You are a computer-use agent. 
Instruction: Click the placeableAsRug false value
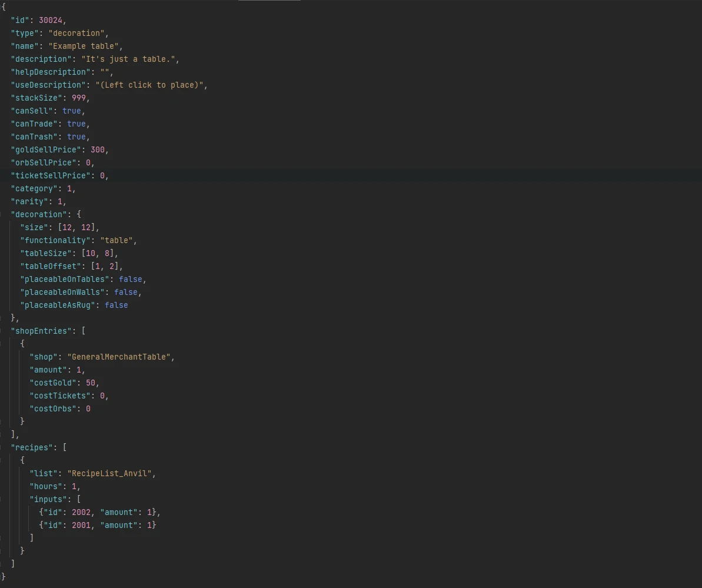point(117,305)
